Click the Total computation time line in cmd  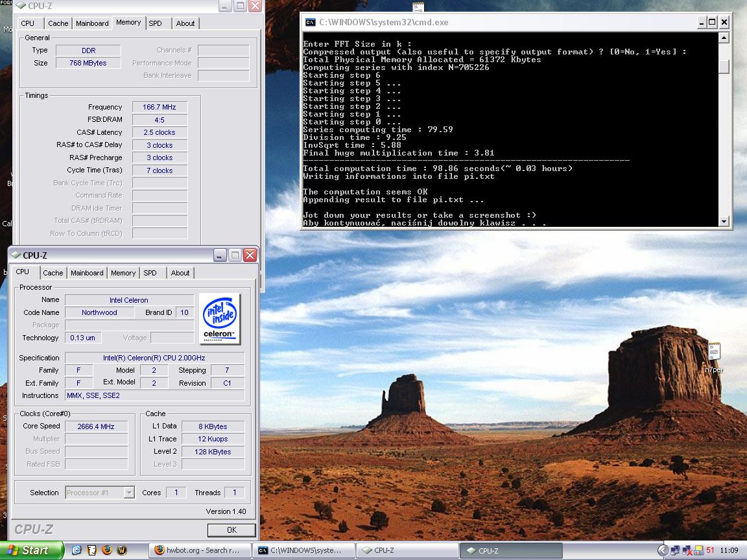[438, 169]
